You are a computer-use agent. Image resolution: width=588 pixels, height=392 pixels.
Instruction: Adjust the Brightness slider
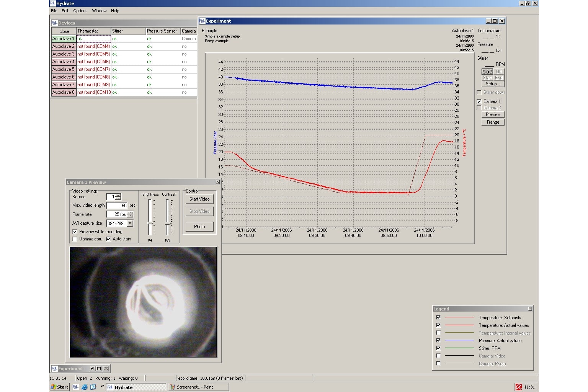click(150, 223)
